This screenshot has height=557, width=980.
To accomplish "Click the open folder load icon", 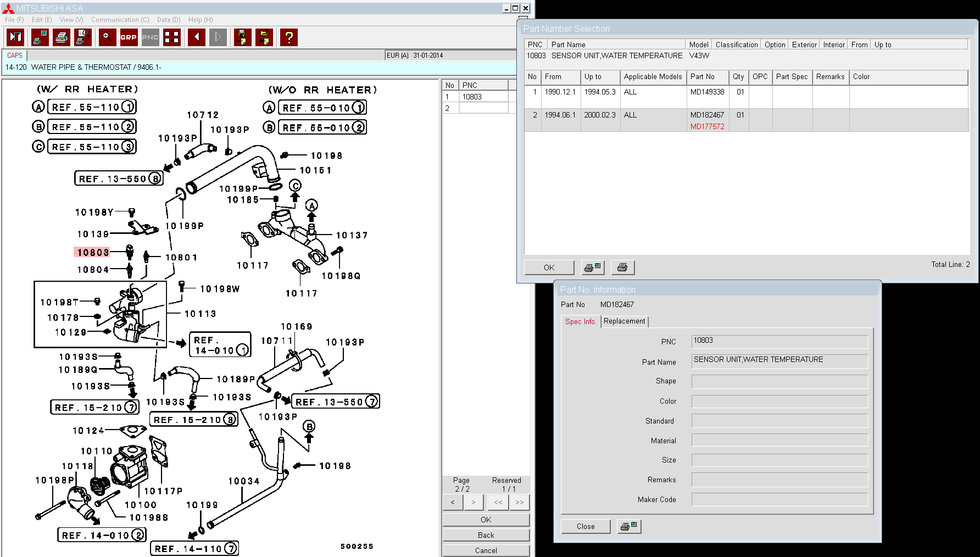I will tap(264, 37).
